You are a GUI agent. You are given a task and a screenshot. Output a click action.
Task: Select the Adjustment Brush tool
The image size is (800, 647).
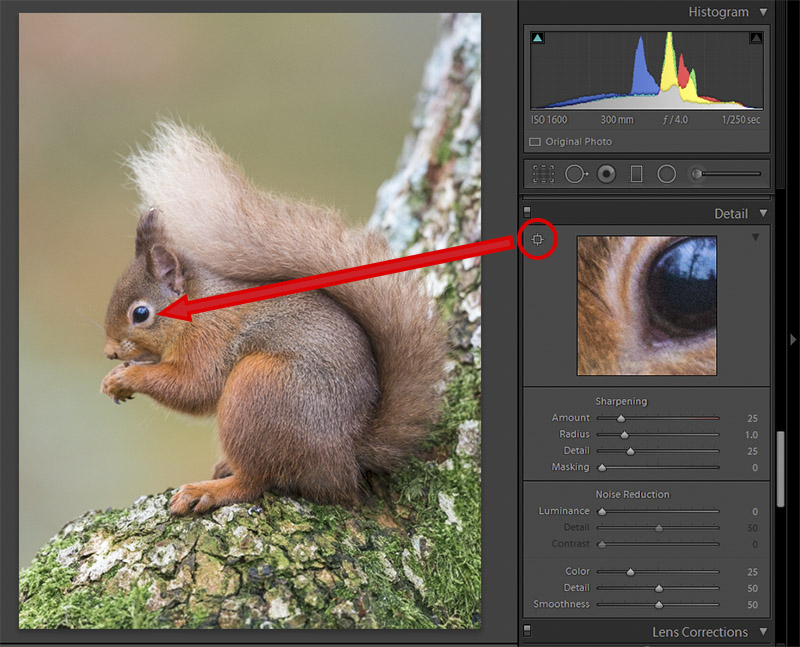[x=697, y=173]
